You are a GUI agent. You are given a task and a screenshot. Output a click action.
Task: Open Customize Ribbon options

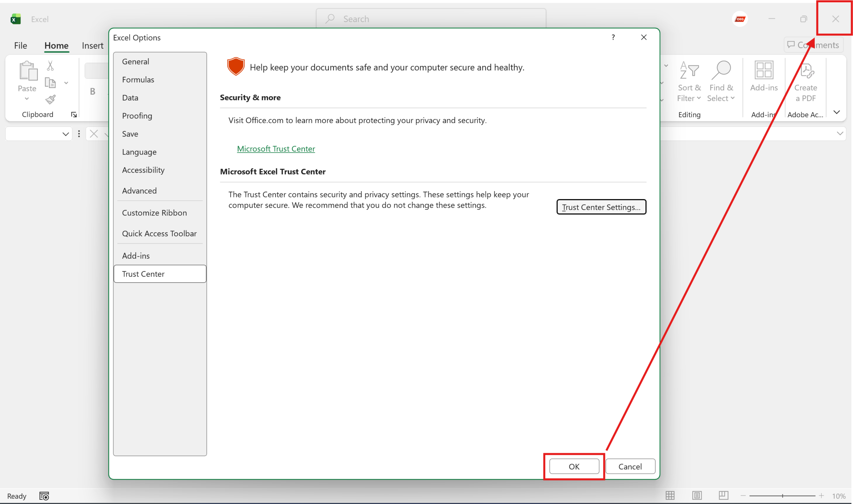click(x=160, y=213)
